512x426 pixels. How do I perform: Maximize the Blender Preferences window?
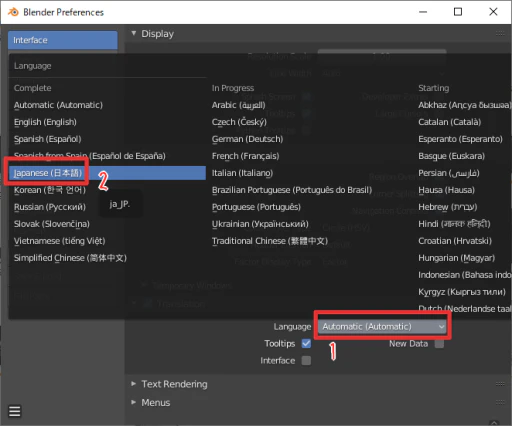tap(458, 12)
